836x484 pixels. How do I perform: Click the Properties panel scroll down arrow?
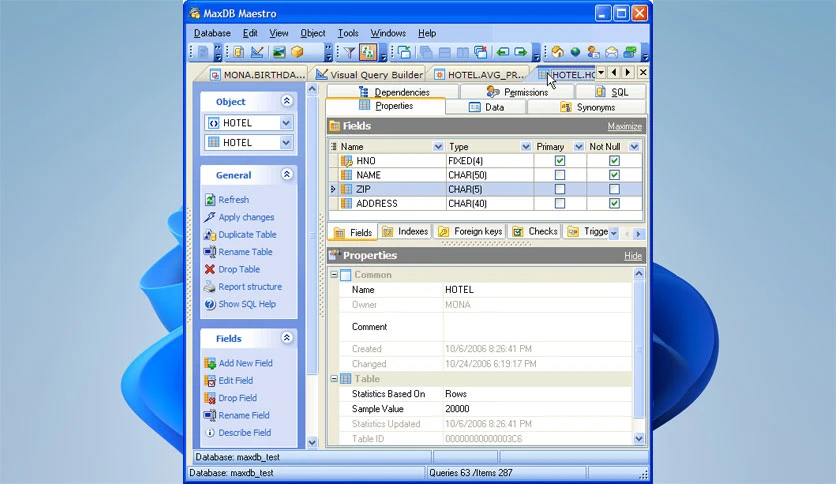click(639, 439)
